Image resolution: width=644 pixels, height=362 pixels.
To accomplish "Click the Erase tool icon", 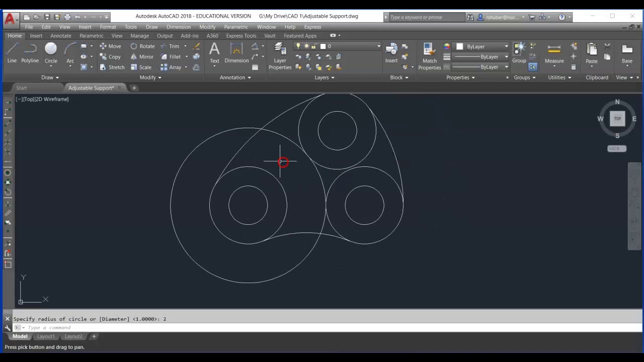I will pyautogui.click(x=196, y=46).
